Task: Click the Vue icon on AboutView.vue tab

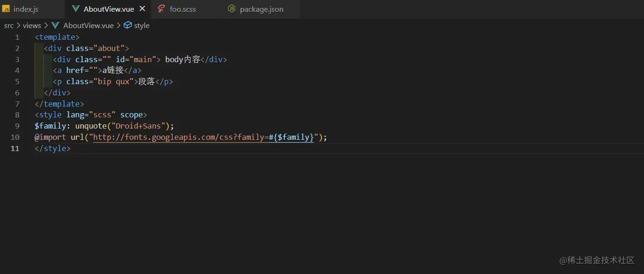Action: point(76,9)
